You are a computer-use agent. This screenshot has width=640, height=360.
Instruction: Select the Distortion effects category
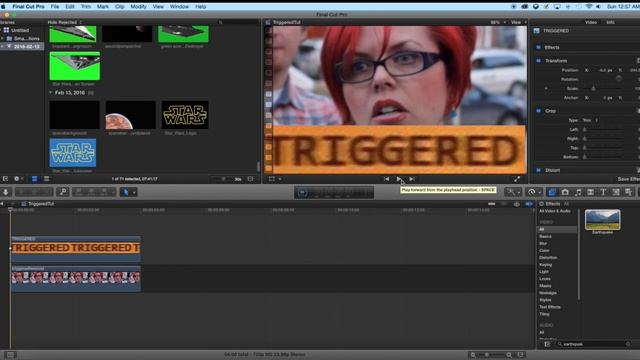(x=548, y=258)
